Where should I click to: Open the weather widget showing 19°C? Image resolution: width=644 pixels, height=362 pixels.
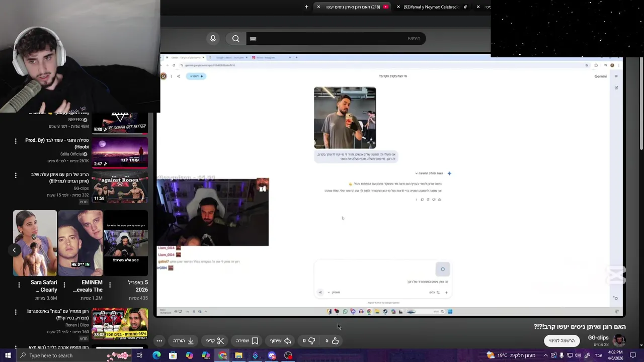511,355
